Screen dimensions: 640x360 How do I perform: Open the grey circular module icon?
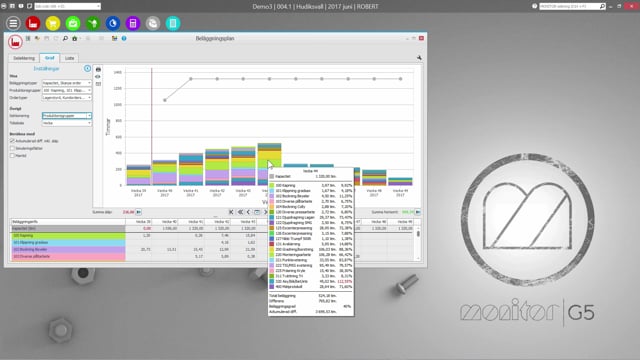pos(153,23)
